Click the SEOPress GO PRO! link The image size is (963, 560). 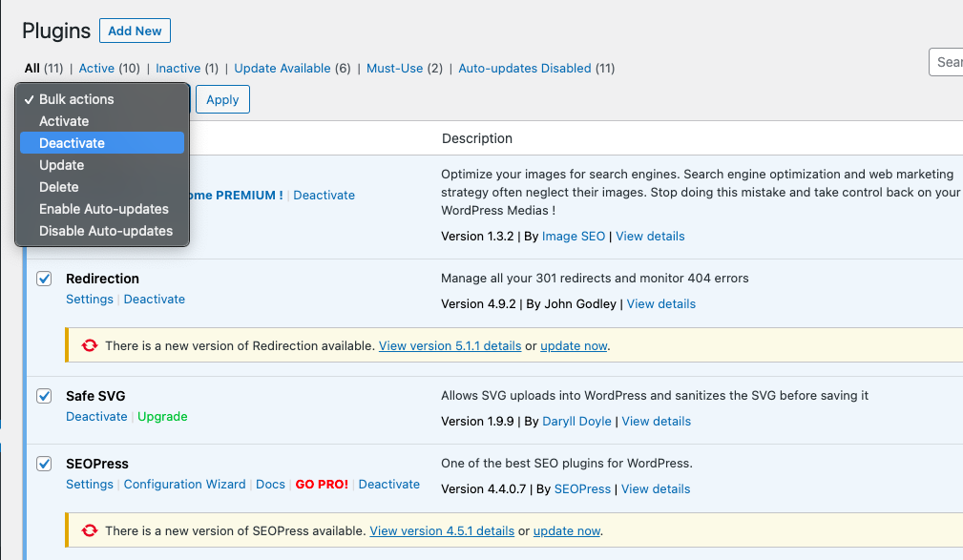(x=322, y=484)
